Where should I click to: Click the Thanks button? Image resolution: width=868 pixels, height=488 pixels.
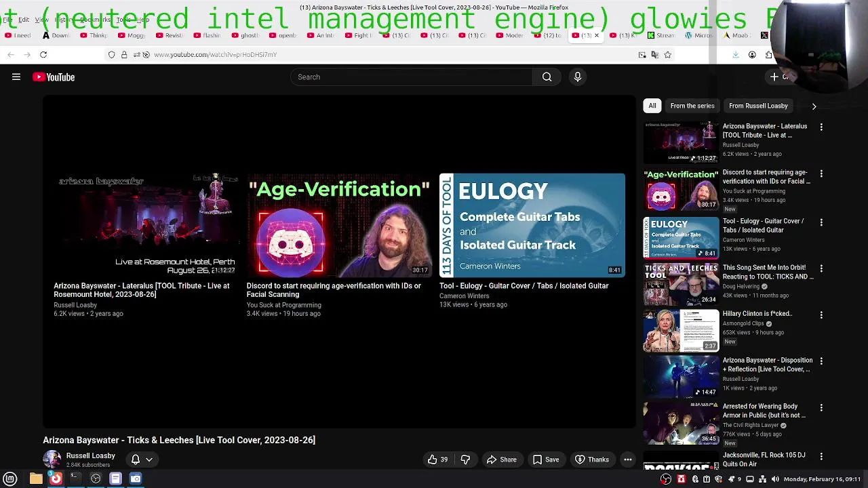[592, 460]
